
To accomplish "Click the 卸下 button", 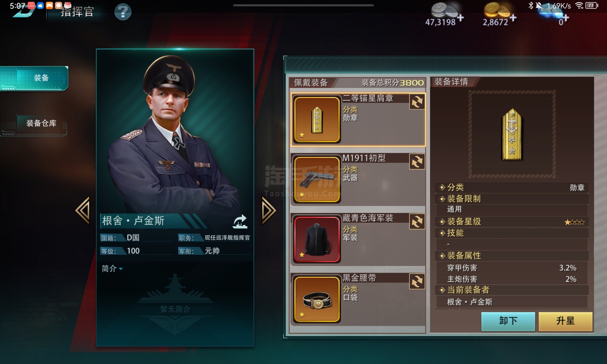I will [x=508, y=321].
